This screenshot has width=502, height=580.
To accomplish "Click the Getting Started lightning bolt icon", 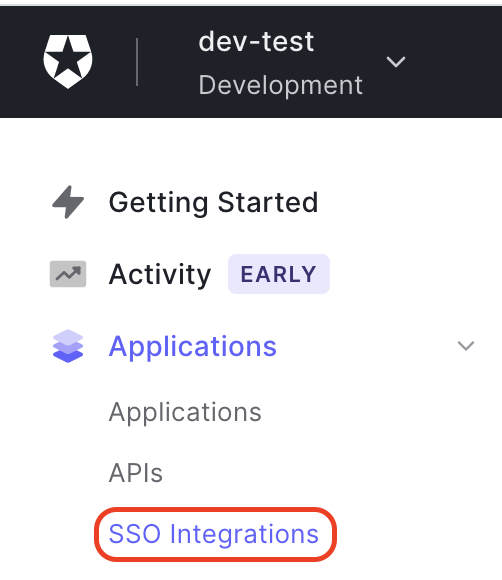I will 68,202.
